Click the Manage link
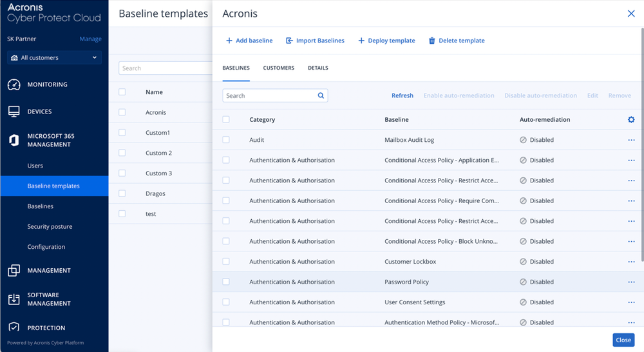The width and height of the screenshot is (644, 352). click(90, 39)
